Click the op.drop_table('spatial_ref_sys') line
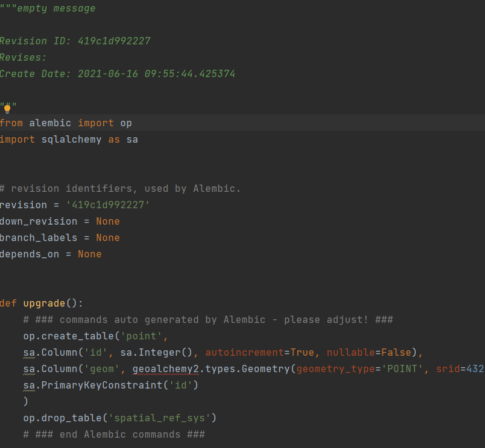 pos(120,418)
